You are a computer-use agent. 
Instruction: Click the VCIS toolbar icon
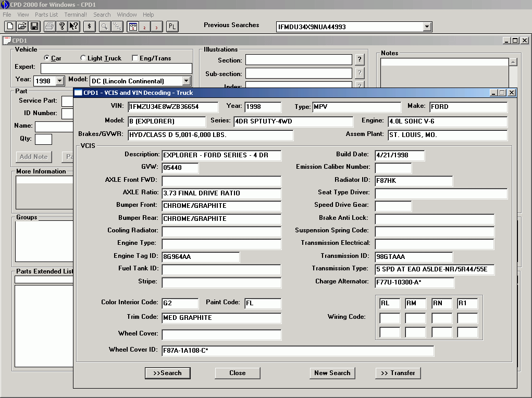point(117,27)
